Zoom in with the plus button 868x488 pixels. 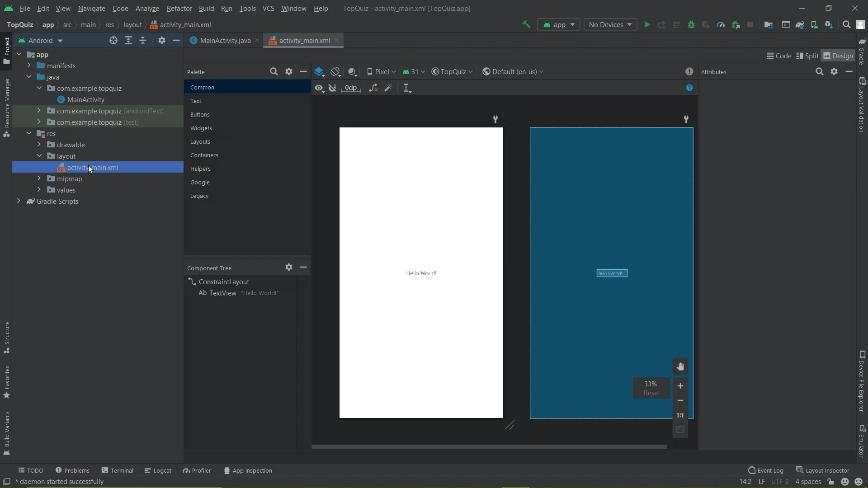[x=680, y=386]
